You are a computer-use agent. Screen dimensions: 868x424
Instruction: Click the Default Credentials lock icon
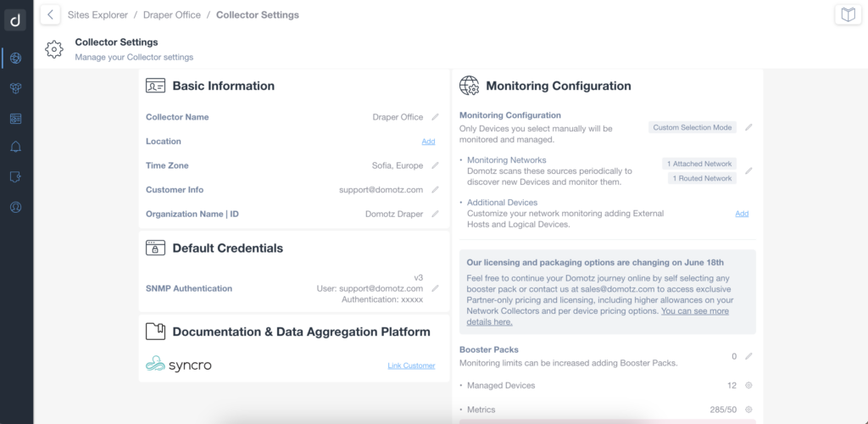tap(156, 248)
